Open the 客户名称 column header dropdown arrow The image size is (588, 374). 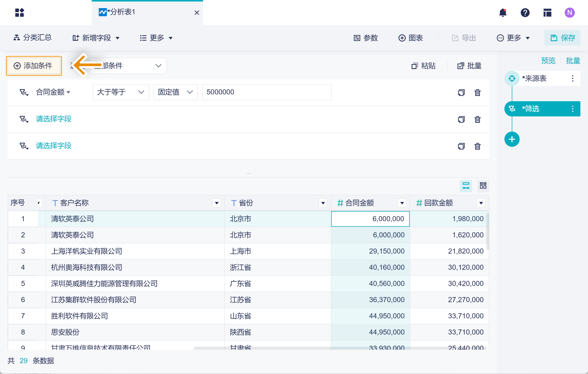[x=217, y=203]
